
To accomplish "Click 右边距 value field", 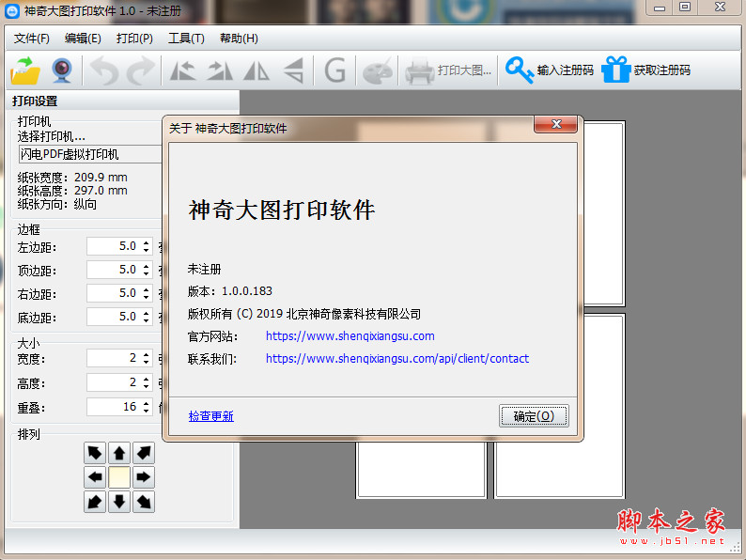I will (115, 292).
